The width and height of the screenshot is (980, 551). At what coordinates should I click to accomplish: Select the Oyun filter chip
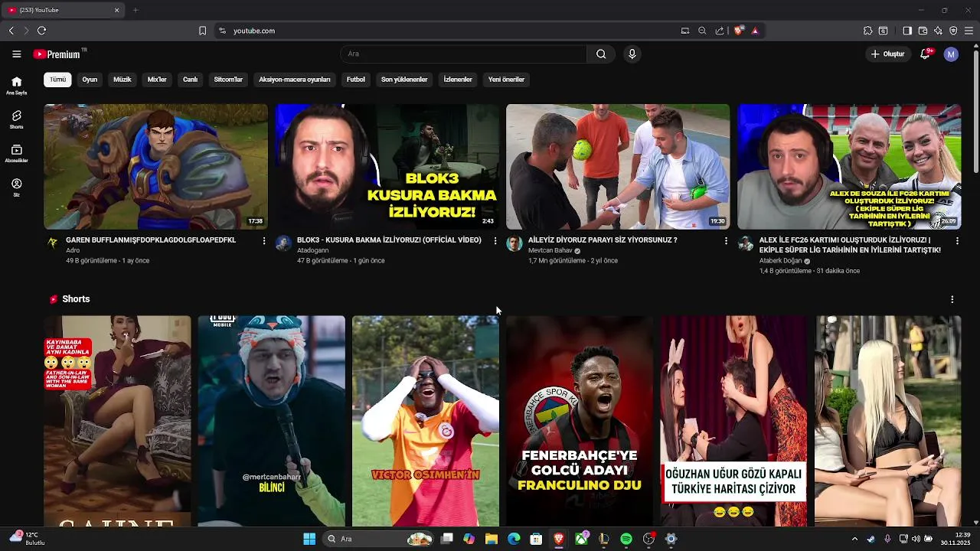pos(90,80)
